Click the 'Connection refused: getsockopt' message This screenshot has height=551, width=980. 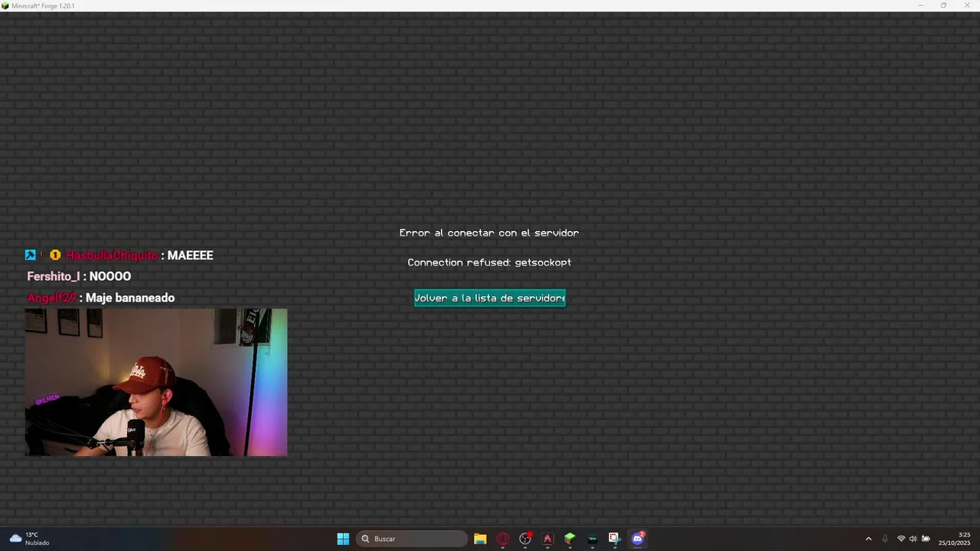coord(489,262)
